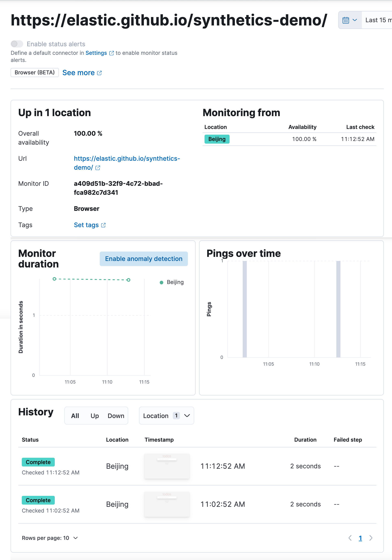Open screenshot thumbnail for 11:12:52 AM check
The image size is (392, 560).
[x=167, y=466]
